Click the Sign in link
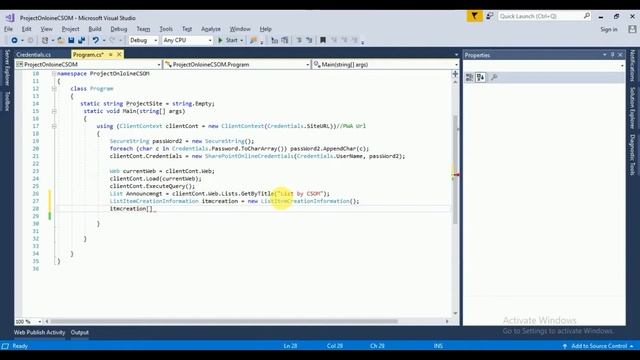 [x=609, y=29]
